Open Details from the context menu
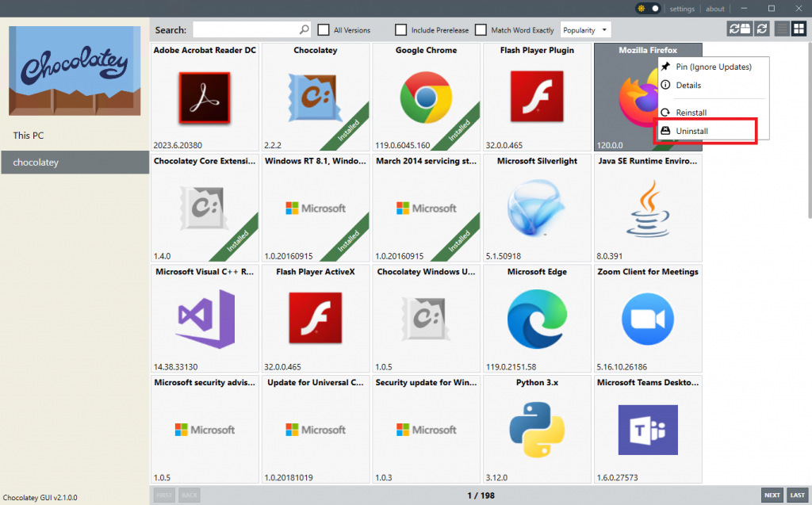812x505 pixels. click(x=713, y=86)
